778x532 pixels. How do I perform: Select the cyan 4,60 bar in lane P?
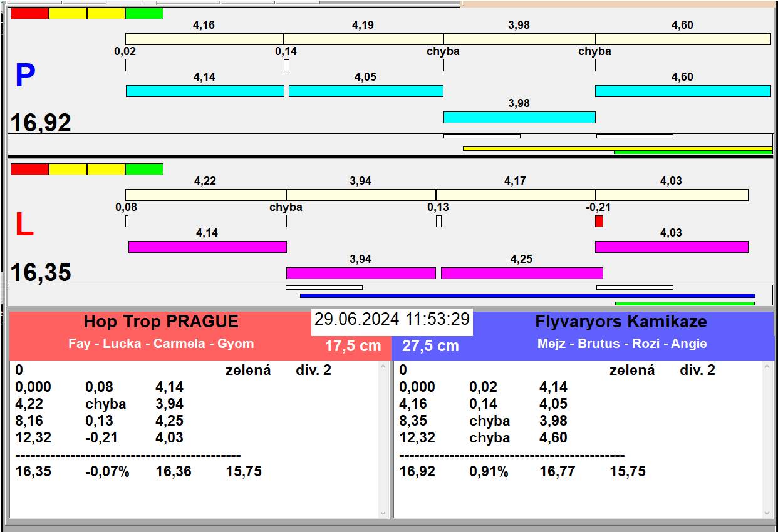683,91
